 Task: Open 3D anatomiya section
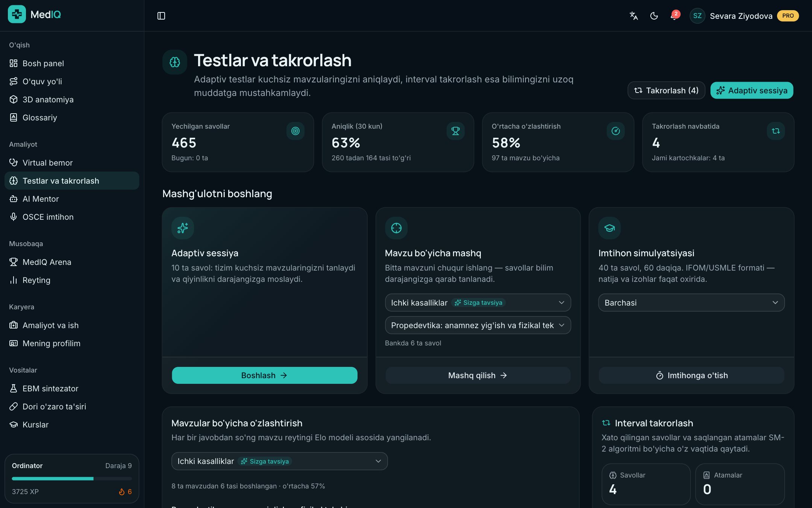[72, 99]
